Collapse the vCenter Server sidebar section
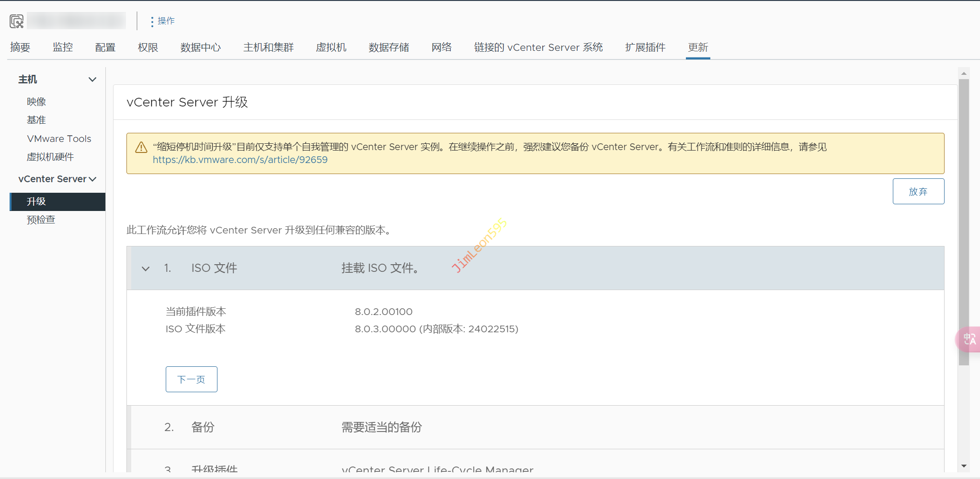 pyautogui.click(x=92, y=179)
